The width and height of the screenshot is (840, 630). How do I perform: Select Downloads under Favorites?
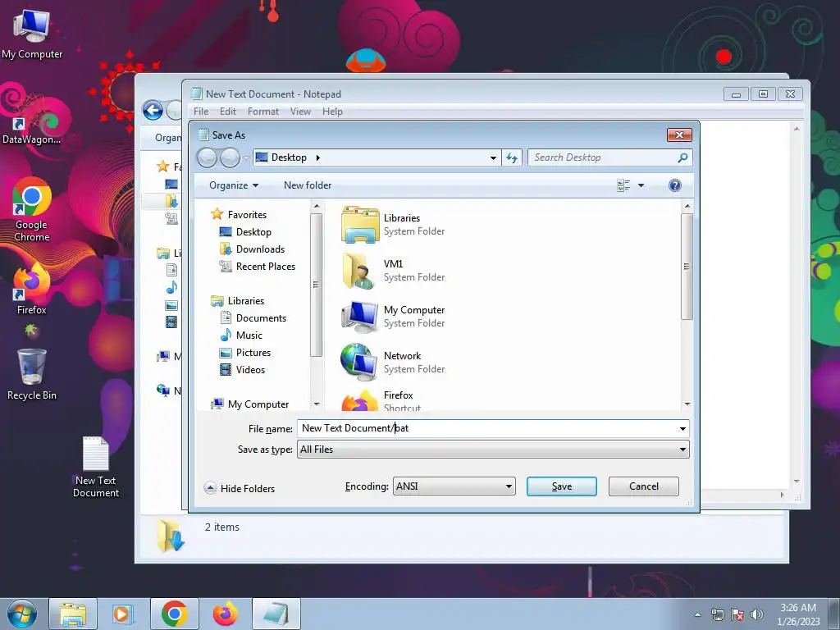252,249
